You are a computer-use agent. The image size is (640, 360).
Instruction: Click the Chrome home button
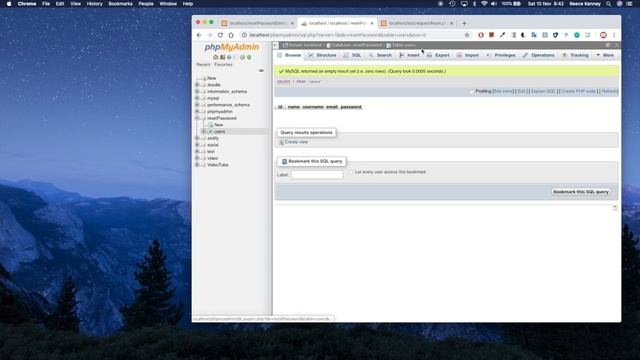click(x=231, y=35)
